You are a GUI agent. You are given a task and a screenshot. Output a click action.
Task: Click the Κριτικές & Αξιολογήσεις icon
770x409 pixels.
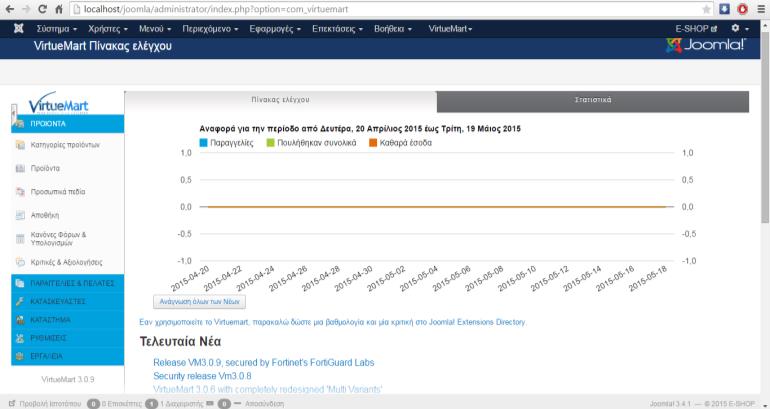pos(20,262)
